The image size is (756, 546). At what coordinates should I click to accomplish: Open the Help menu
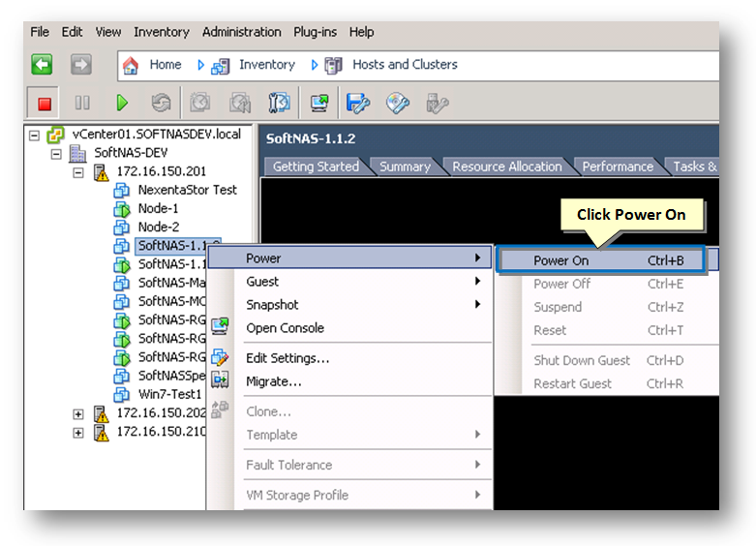pyautogui.click(x=362, y=32)
